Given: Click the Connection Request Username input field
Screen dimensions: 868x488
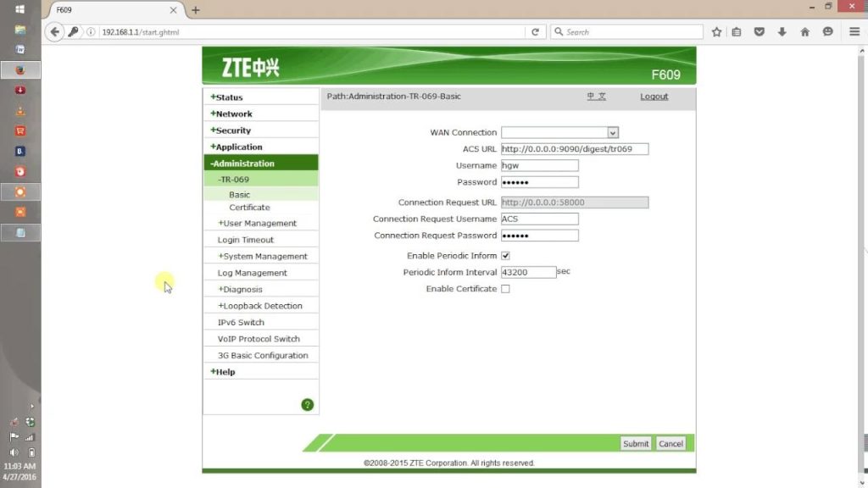Looking at the screenshot, I should [x=540, y=219].
